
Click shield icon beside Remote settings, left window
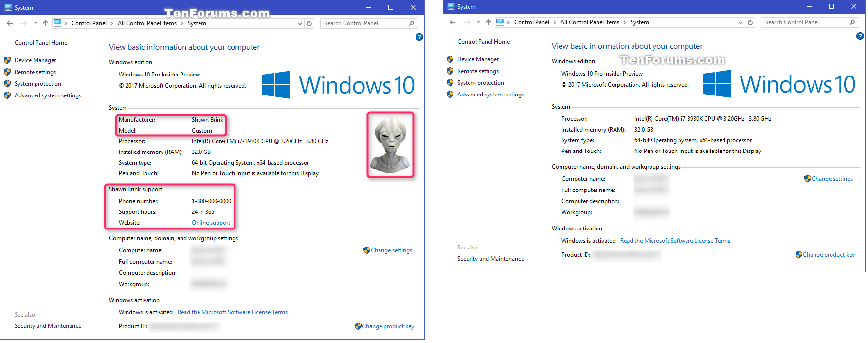[7, 72]
